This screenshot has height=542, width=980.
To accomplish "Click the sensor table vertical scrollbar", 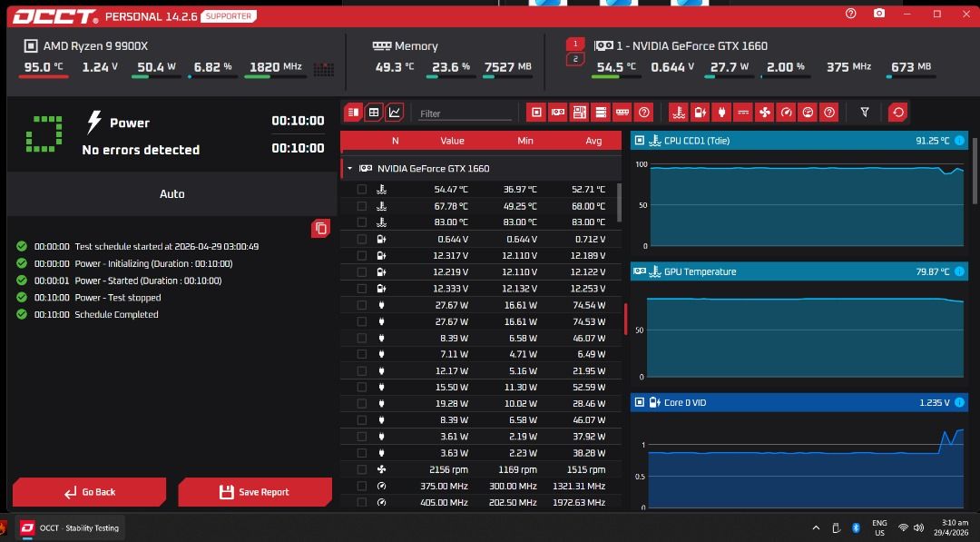I will pyautogui.click(x=620, y=202).
